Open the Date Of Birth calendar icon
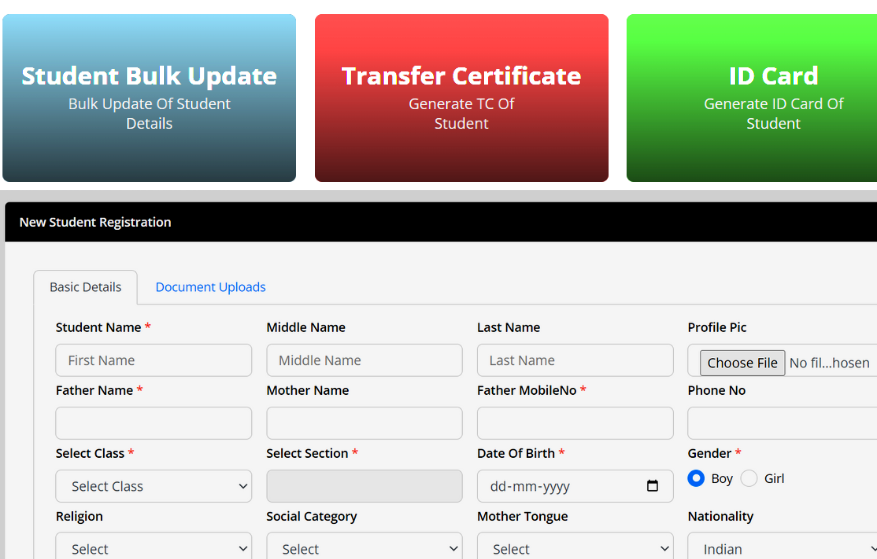This screenshot has width=877, height=559. pyautogui.click(x=653, y=486)
